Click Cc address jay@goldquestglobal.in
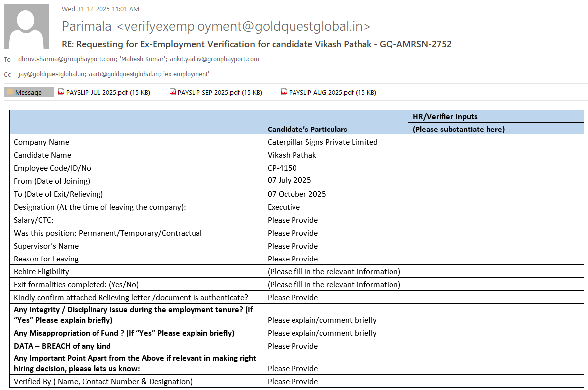This screenshot has width=588, height=390. tap(52, 74)
